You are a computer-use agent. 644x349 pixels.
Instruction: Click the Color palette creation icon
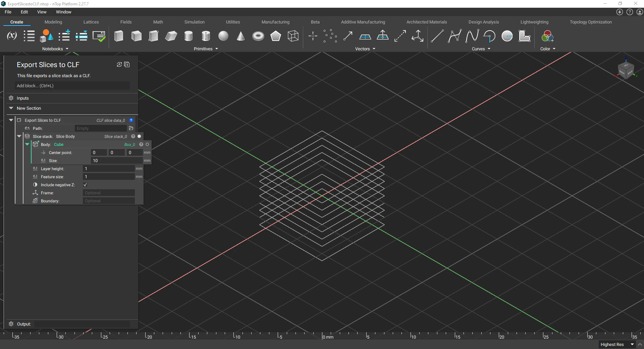[547, 36]
